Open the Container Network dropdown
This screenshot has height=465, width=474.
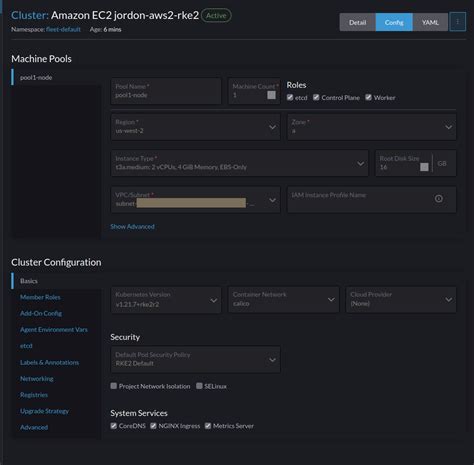point(283,300)
